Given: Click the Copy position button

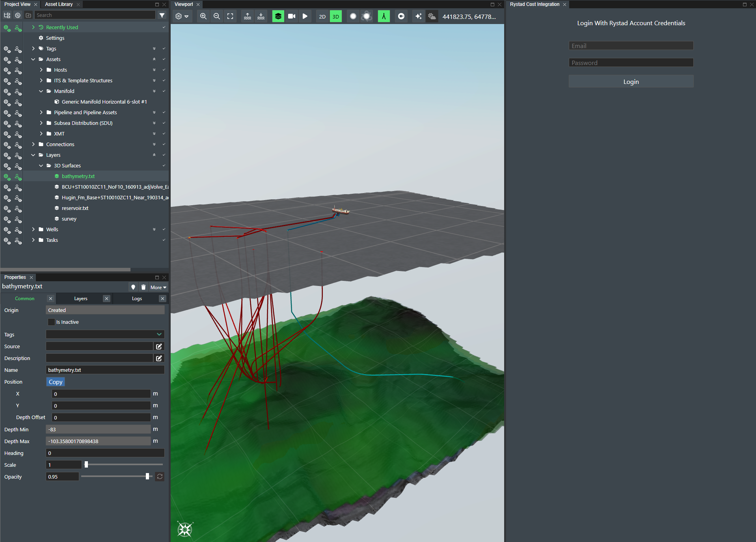Looking at the screenshot, I should click(x=56, y=382).
